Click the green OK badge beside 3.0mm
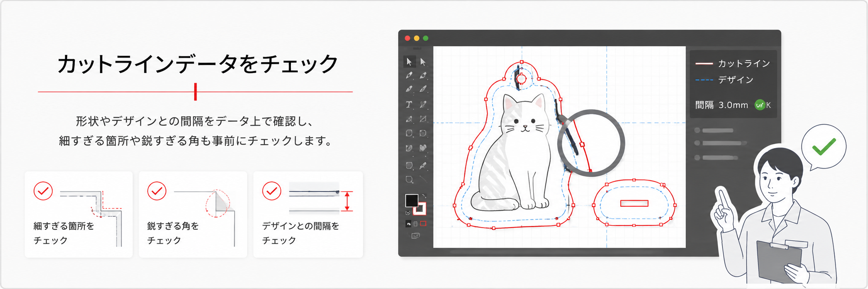The image size is (868, 289). (x=759, y=105)
